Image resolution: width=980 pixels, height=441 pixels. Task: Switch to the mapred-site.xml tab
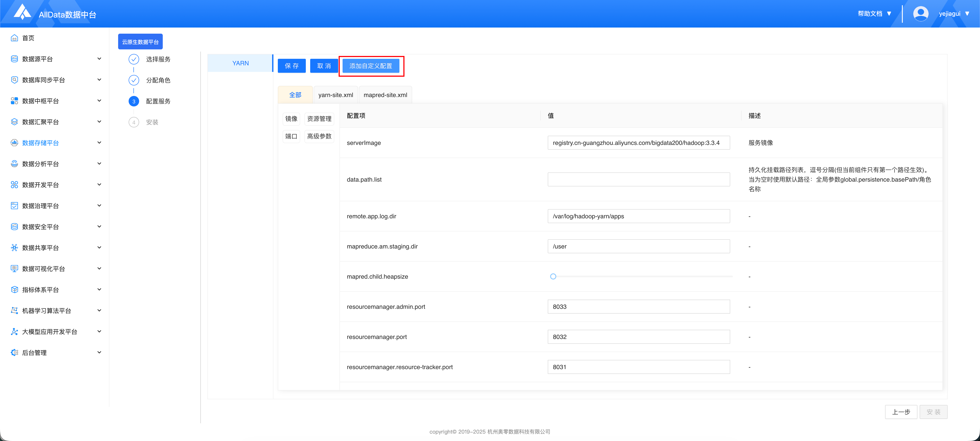[385, 95]
